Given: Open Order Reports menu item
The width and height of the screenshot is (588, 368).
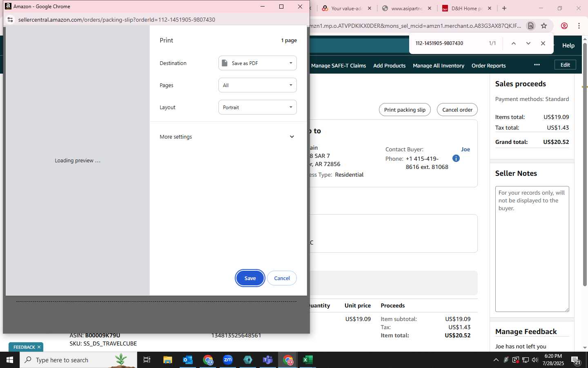Looking at the screenshot, I should pyautogui.click(x=488, y=65).
